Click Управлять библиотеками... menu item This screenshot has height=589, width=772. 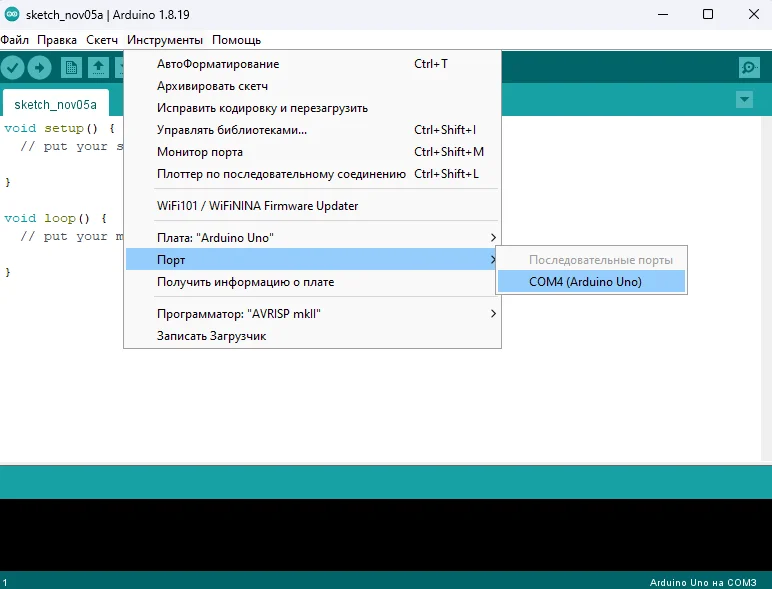(232, 130)
